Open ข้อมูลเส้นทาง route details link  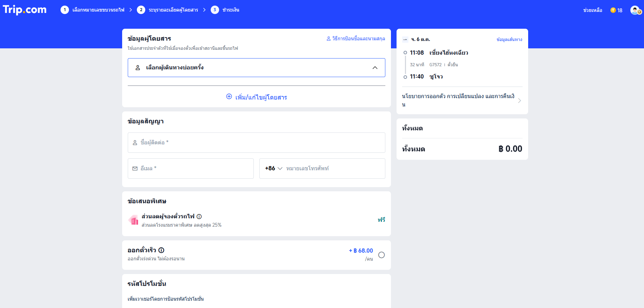tap(509, 40)
